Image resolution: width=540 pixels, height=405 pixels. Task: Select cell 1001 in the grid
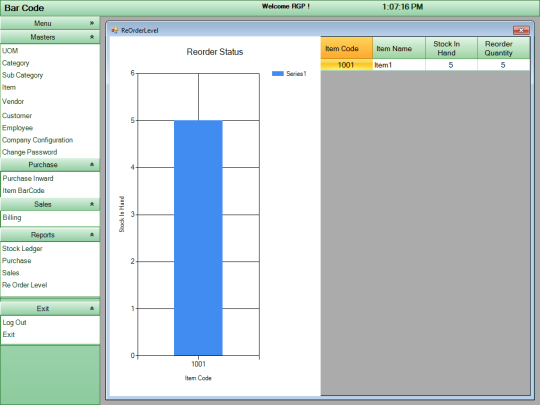[x=346, y=65]
